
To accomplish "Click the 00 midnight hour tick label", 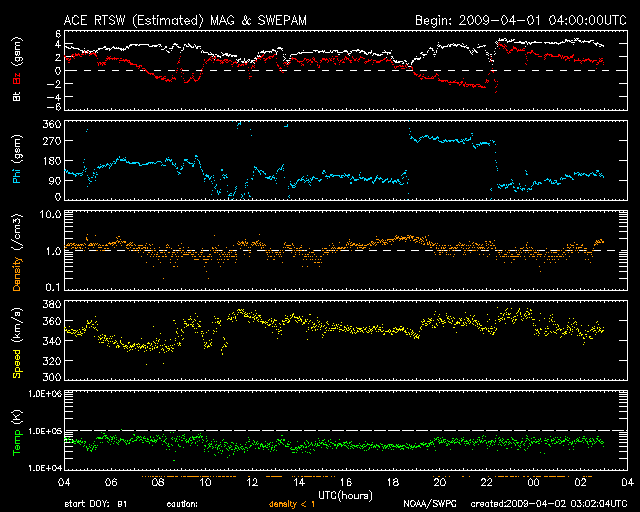I will [x=533, y=482].
